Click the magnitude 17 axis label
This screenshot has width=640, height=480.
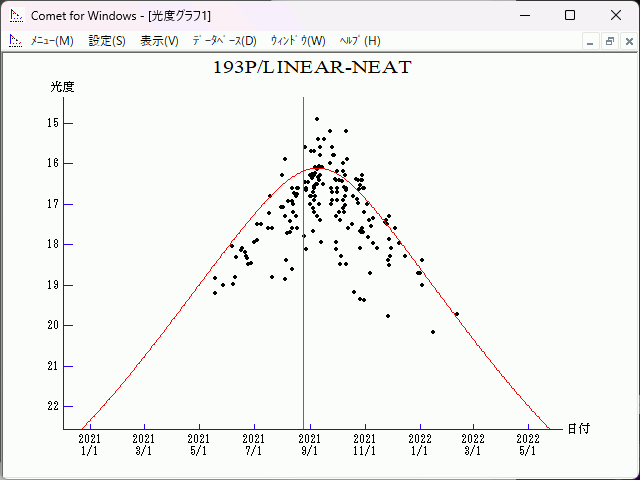[53, 204]
